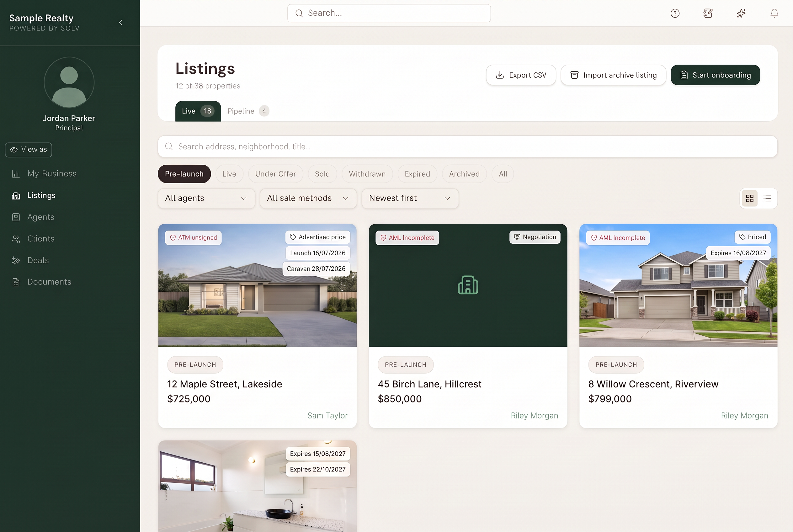Viewport: 793px width, 532px height.
Task: Click the tag icon on Advertised price badge
Action: [x=293, y=237]
